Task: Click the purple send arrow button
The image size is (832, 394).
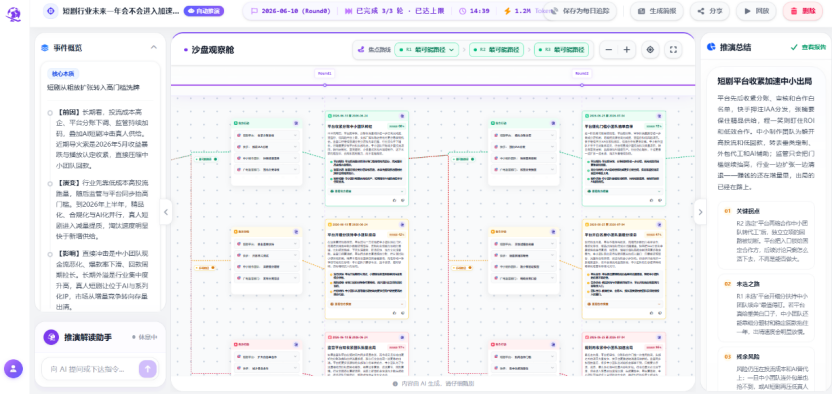Action: [148, 369]
